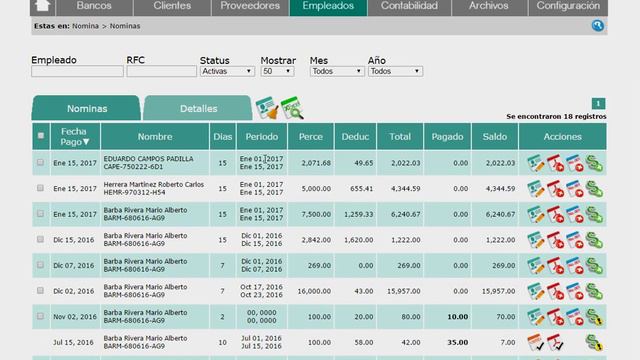Sort by the Saldo column header
The width and height of the screenshot is (640, 360).
pyautogui.click(x=495, y=137)
